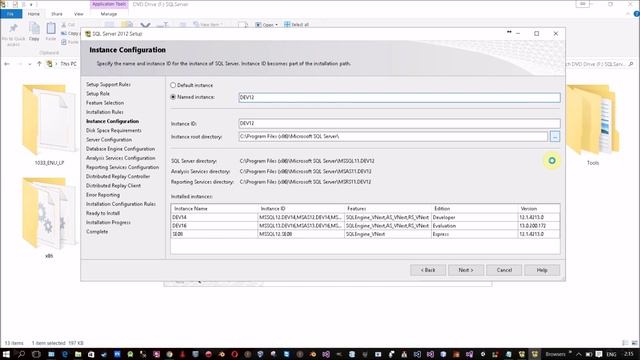Select the Setup Role step

tap(98, 93)
